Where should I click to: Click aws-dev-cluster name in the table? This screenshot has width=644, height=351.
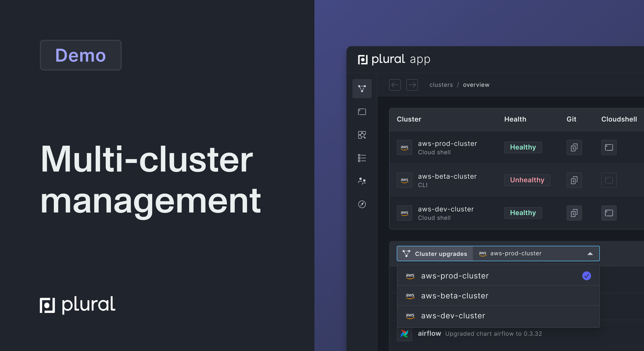point(446,209)
